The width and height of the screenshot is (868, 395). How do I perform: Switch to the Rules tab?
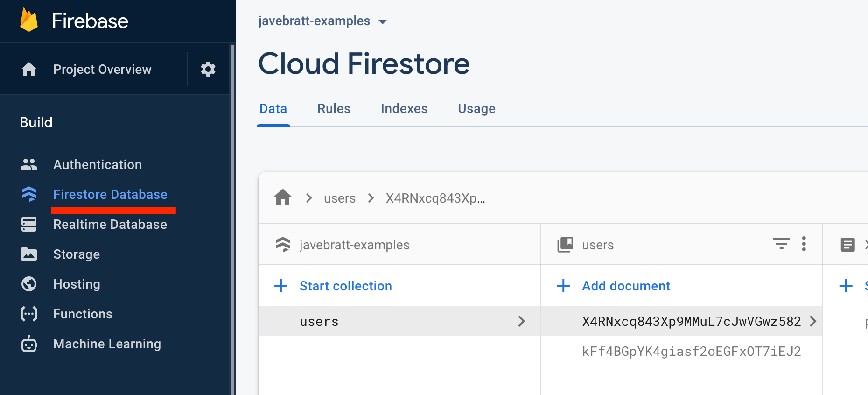334,109
